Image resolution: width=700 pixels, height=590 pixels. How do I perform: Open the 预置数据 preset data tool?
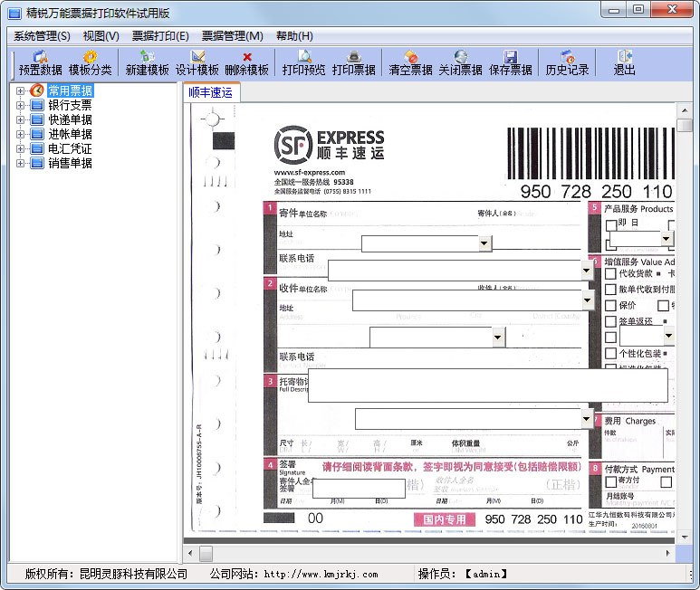point(40,63)
